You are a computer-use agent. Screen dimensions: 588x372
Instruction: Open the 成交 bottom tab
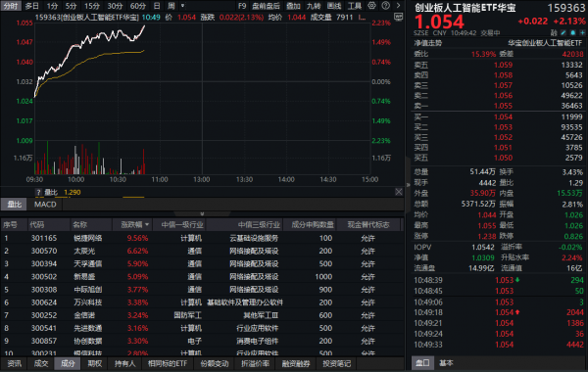41,363
